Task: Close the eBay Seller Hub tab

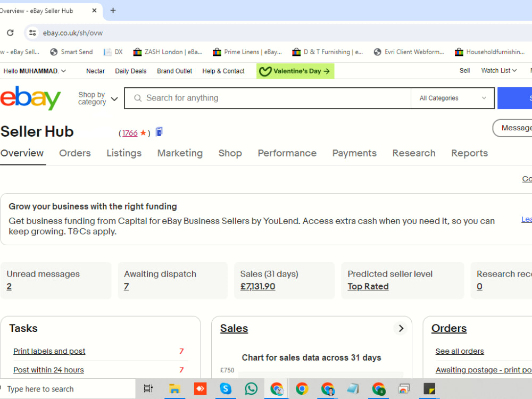Action: coord(94,11)
